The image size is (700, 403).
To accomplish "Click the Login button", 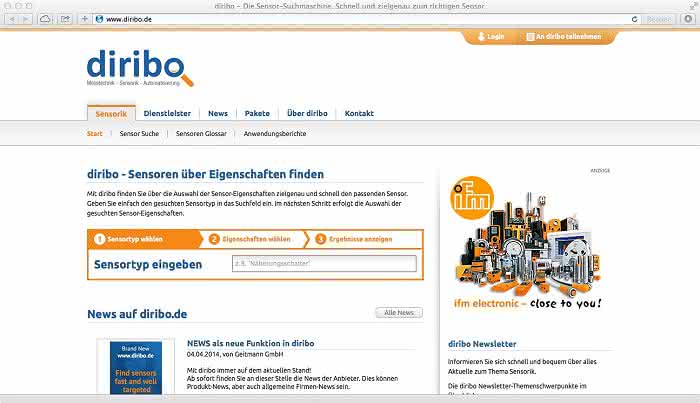I will (491, 37).
